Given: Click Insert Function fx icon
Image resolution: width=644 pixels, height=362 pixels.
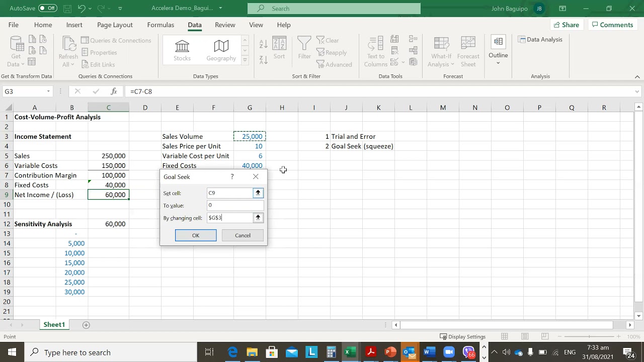Looking at the screenshot, I should pos(114,92).
